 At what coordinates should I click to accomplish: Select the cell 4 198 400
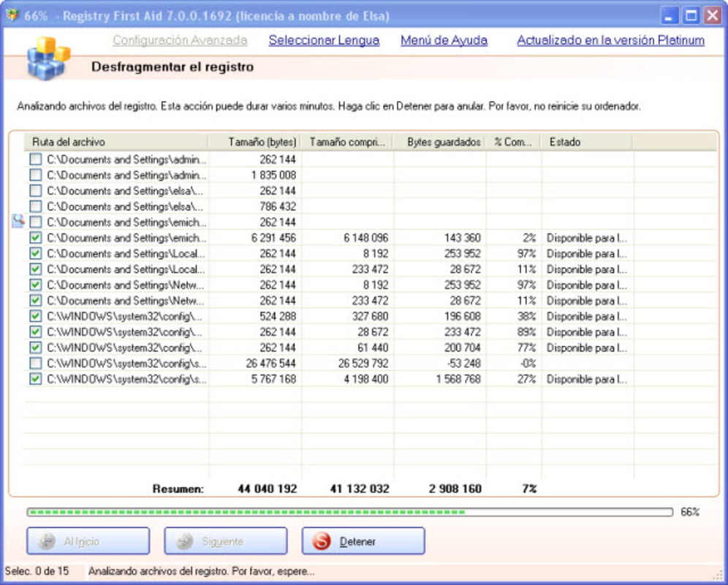(366, 380)
